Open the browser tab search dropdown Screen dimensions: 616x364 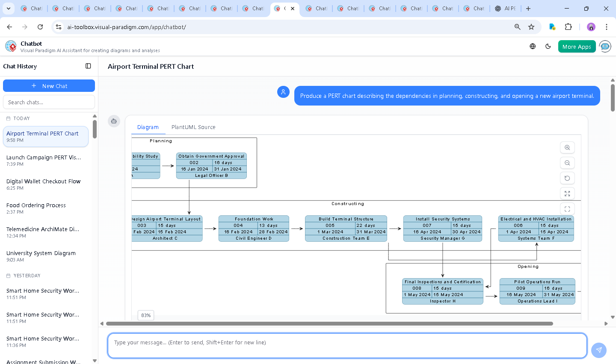pos(9,9)
